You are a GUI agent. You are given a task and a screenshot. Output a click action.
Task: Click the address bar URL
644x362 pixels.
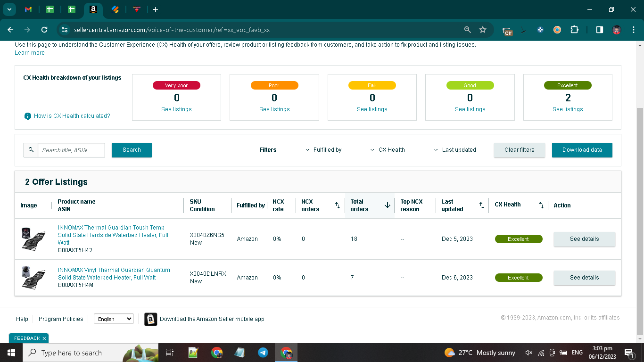point(172,30)
